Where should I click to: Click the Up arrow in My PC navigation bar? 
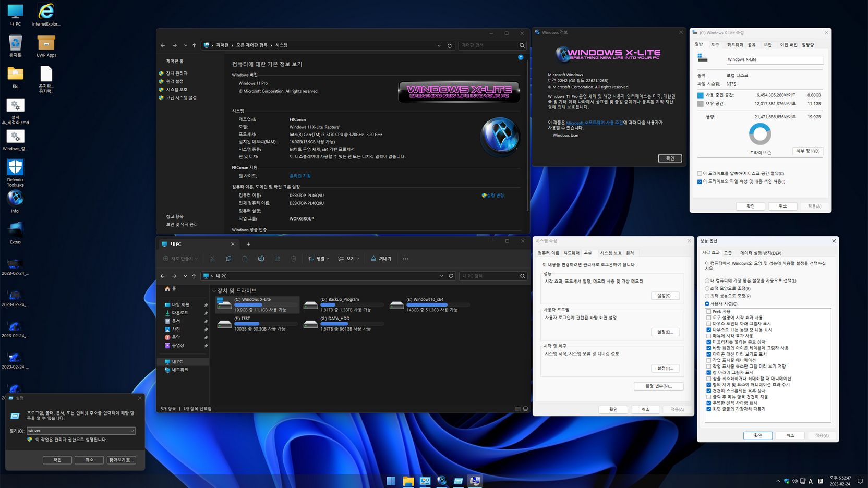point(194,276)
